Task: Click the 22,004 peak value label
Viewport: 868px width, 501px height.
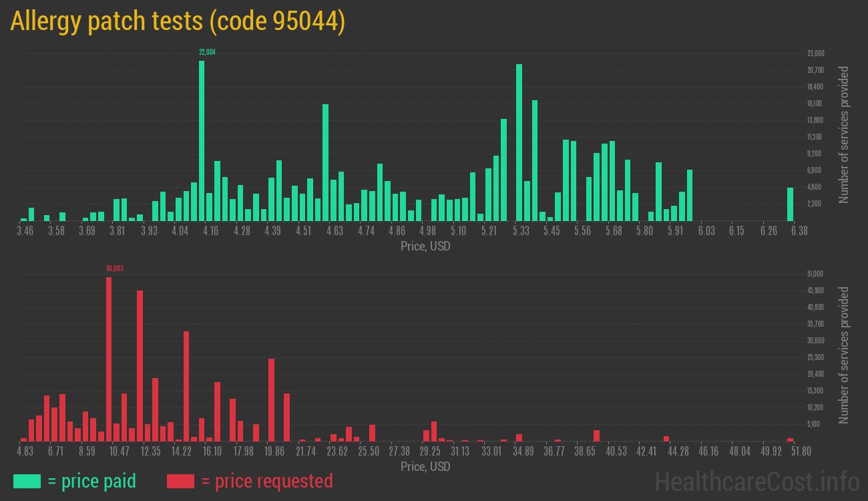Action: [x=207, y=52]
